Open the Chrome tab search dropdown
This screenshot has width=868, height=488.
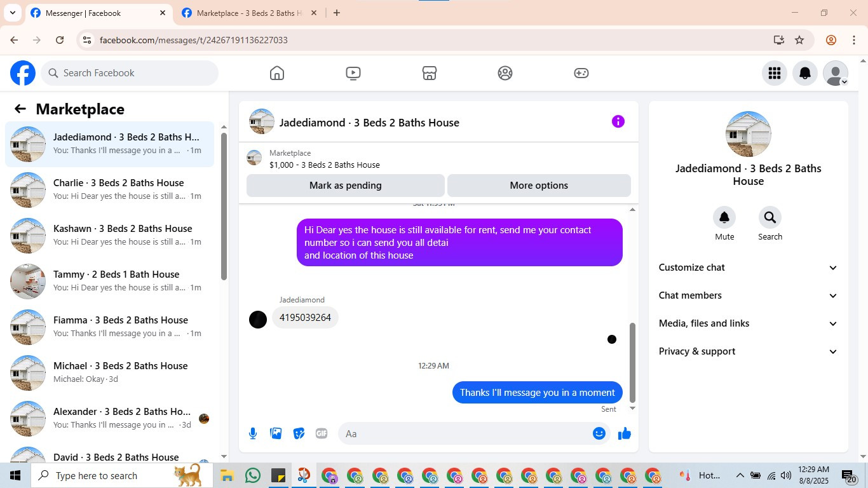pyautogui.click(x=12, y=13)
